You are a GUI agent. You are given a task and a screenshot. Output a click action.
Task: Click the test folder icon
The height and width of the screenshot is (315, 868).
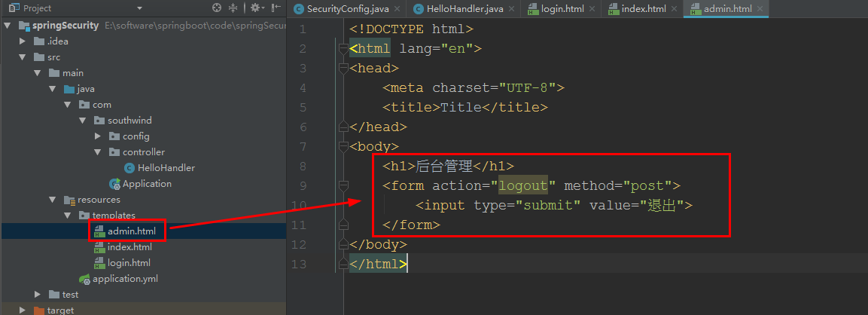pos(53,295)
